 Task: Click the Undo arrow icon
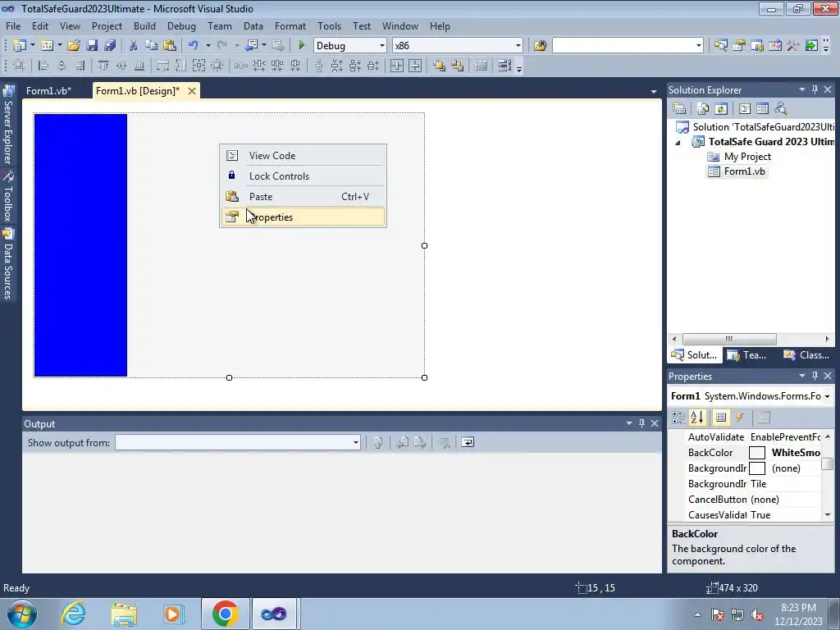[x=194, y=46]
